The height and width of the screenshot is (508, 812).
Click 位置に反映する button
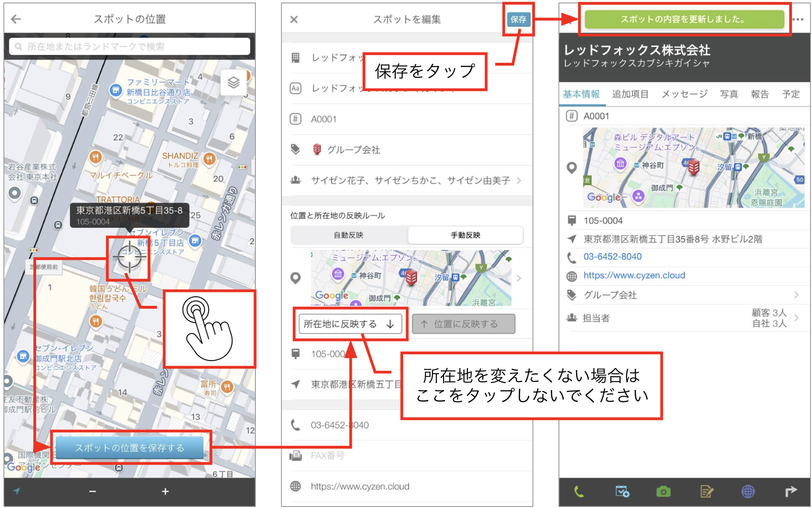click(x=464, y=324)
